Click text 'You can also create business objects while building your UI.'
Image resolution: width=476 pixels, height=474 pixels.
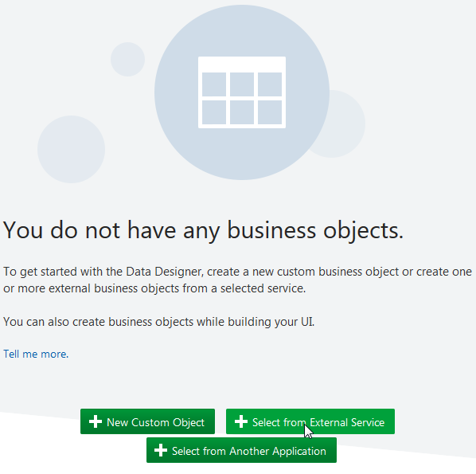(x=158, y=322)
